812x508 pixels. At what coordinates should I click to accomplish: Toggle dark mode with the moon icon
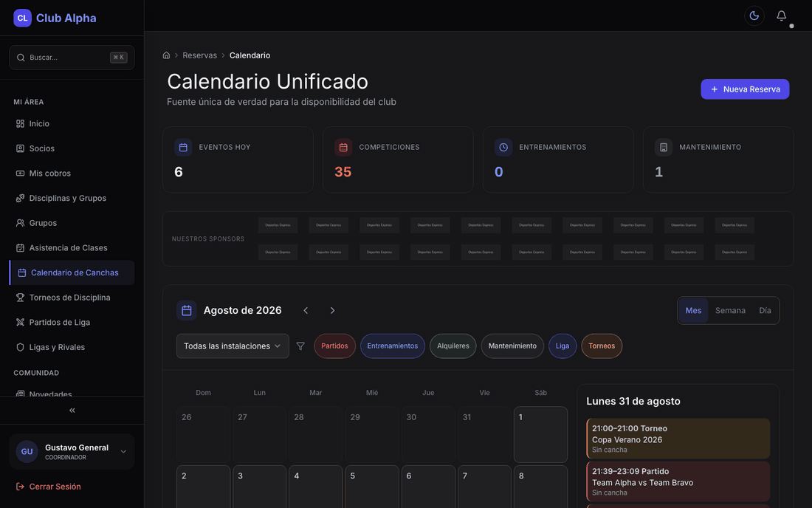(x=754, y=16)
